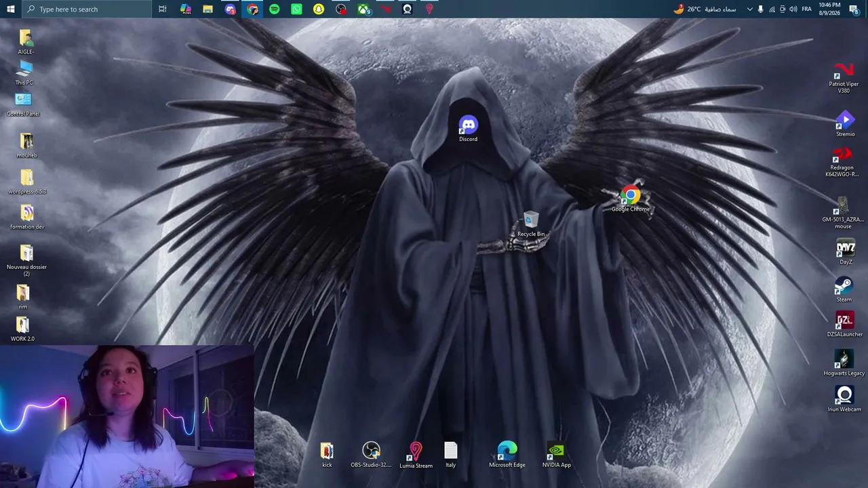This screenshot has height=488, width=868.
Task: Select the Lumia Stream desktop shortcut
Action: (416, 455)
